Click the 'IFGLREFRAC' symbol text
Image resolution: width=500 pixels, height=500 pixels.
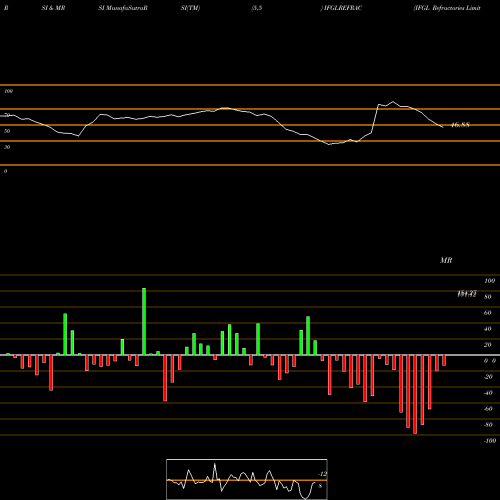click(x=343, y=8)
